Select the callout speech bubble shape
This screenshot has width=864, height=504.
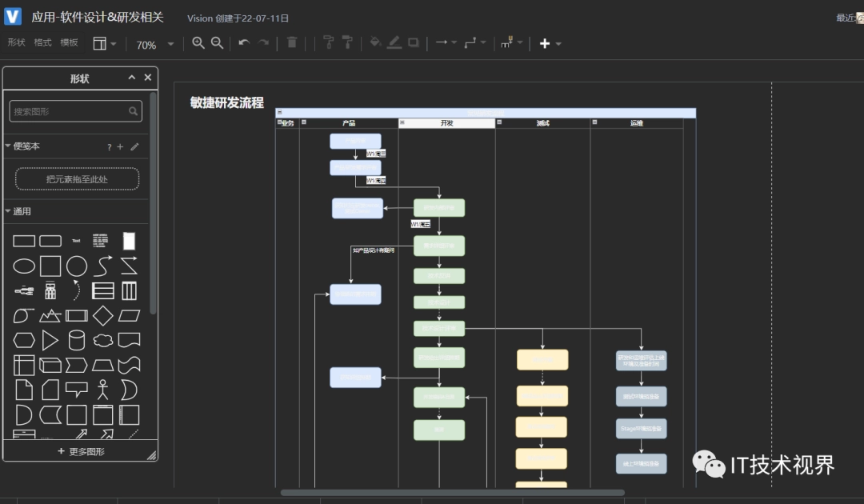click(76, 390)
